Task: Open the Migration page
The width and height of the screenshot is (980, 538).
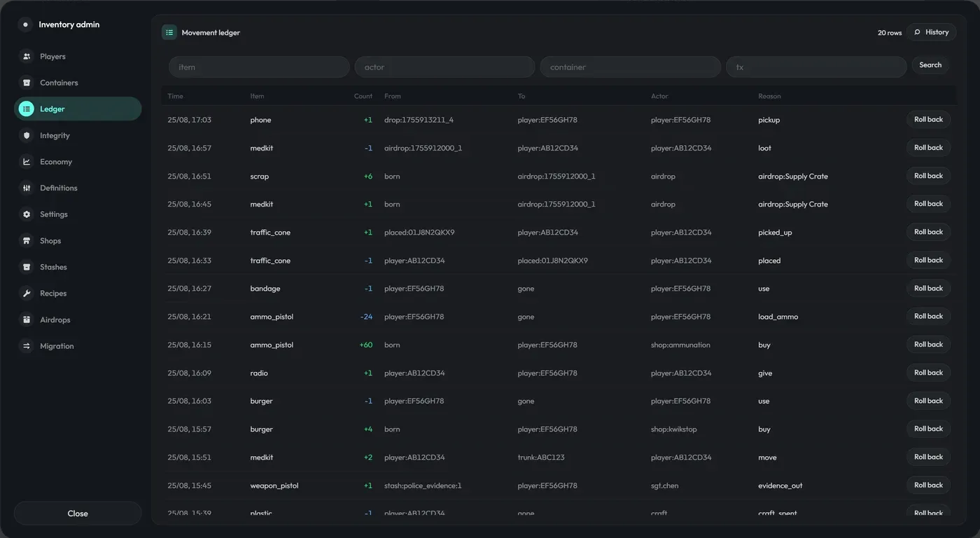Action: 78,346
